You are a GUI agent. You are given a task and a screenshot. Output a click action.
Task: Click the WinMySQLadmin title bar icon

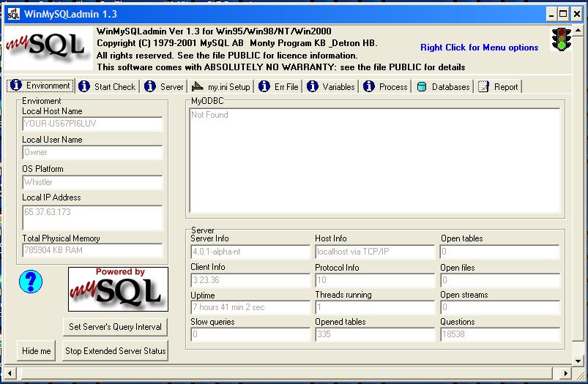coord(13,14)
